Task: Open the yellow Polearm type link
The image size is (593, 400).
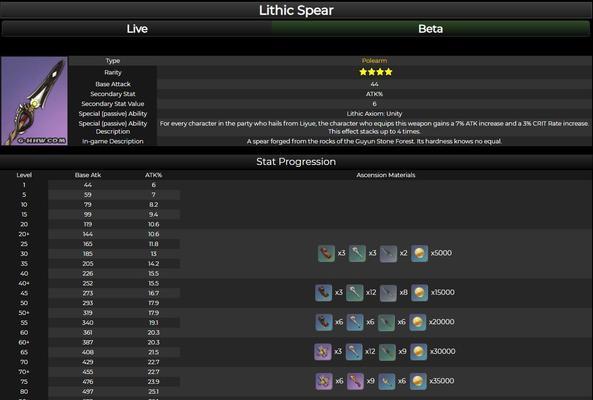Action: coord(374,60)
